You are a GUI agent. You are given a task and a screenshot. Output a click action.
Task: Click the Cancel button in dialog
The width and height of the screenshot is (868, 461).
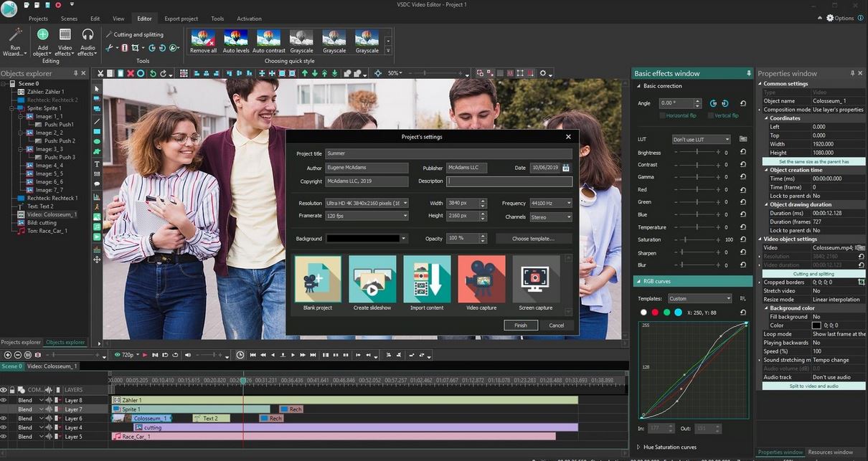(557, 325)
